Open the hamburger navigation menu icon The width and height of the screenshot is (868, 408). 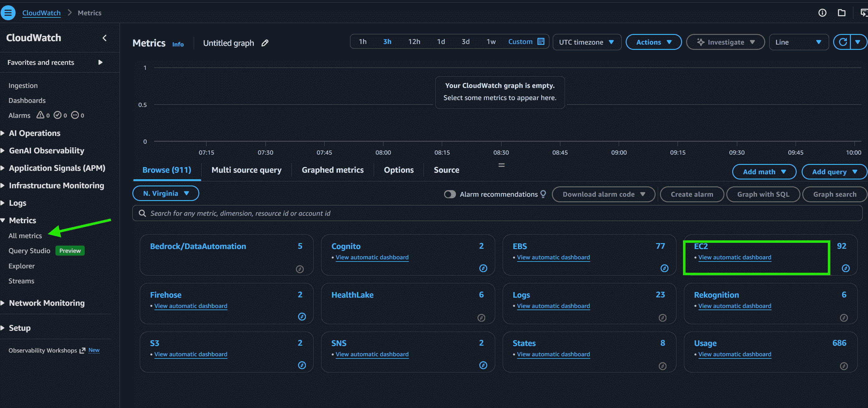click(x=8, y=13)
